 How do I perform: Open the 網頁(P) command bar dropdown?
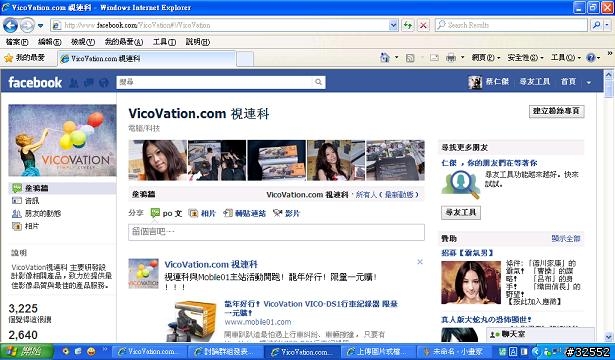coord(486,58)
